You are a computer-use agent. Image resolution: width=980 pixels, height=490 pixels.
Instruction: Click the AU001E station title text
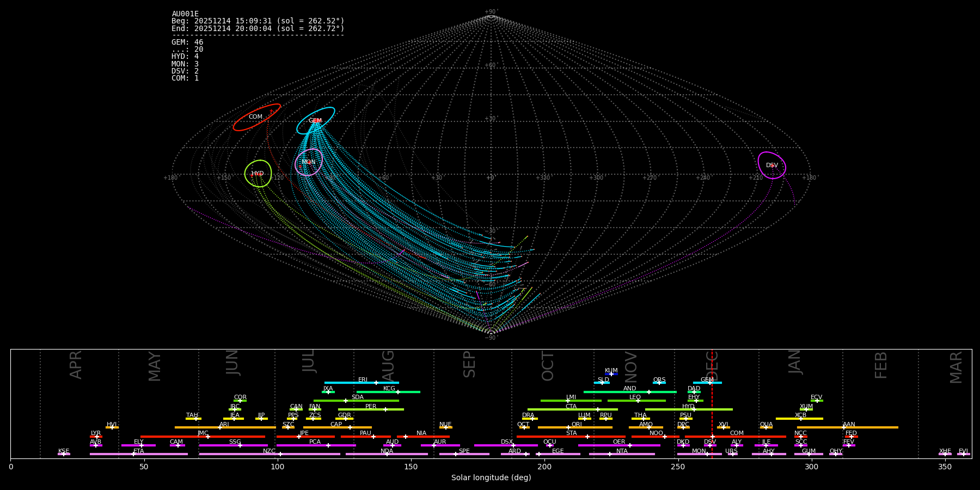click(x=185, y=14)
